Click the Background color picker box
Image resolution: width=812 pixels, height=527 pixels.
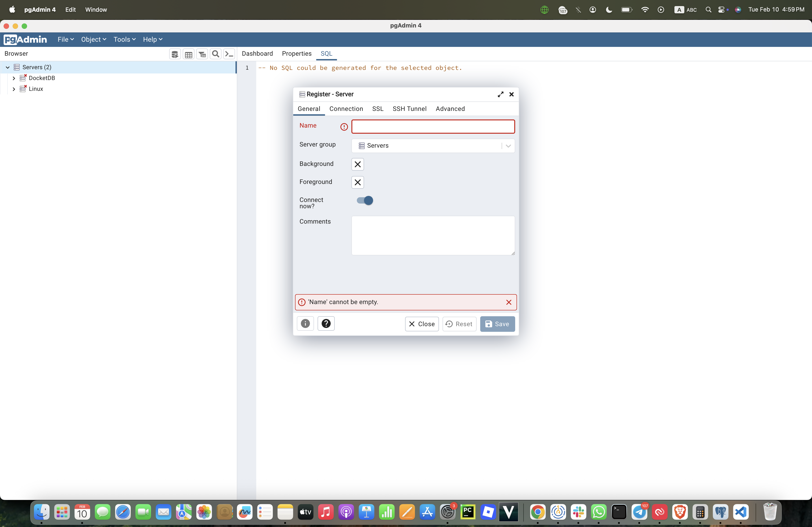[x=357, y=164]
